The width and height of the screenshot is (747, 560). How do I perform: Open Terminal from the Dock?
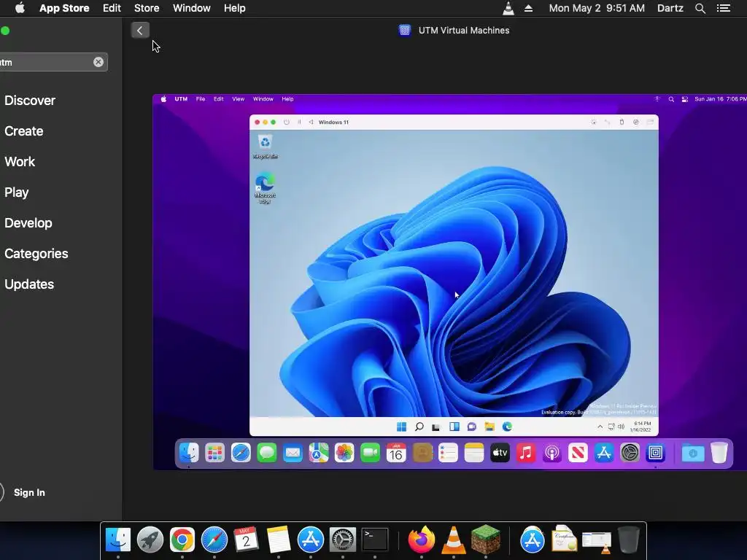[375, 540]
